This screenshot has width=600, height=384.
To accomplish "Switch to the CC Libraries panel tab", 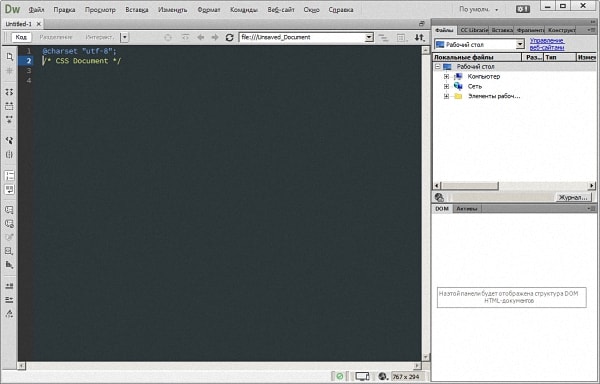I will pyautogui.click(x=474, y=30).
